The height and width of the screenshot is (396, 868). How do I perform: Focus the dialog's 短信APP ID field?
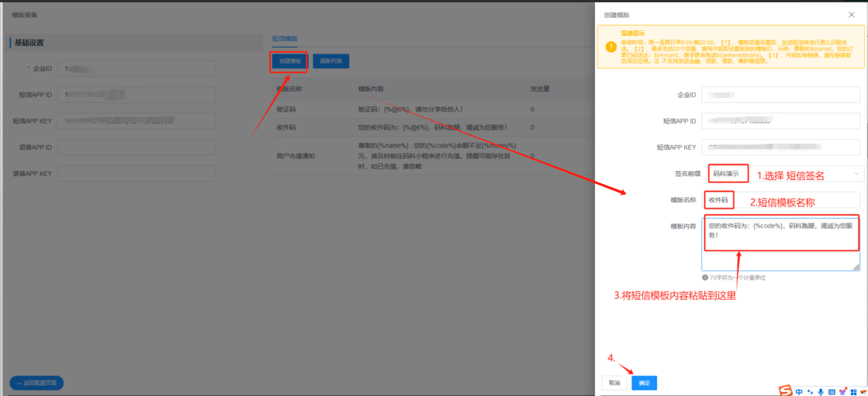[781, 121]
